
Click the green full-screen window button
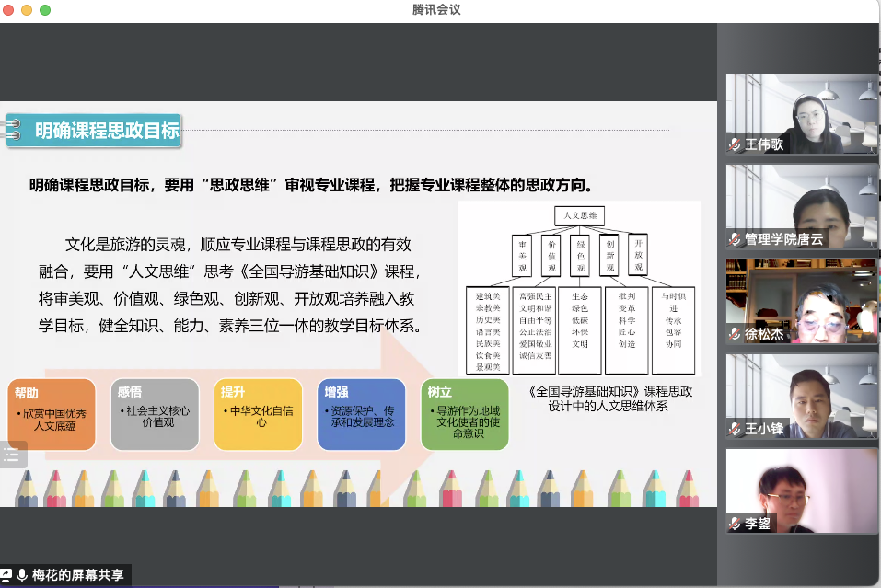point(45,10)
